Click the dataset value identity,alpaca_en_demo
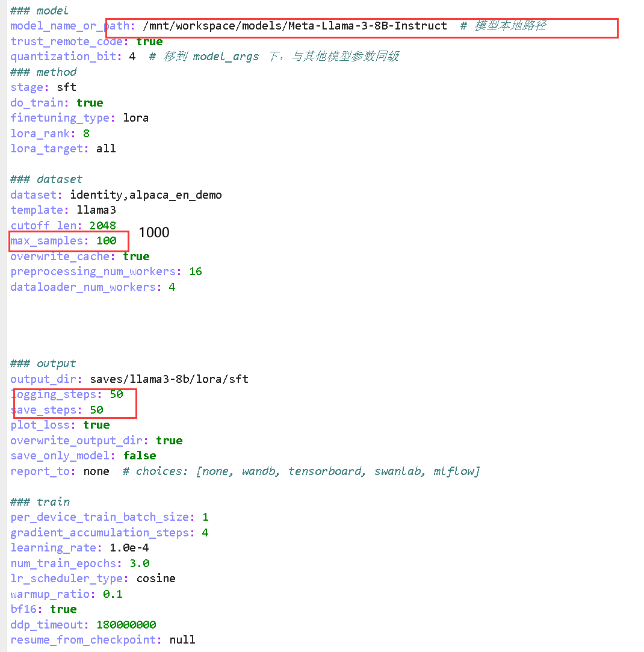This screenshot has height=652, width=644. pyautogui.click(x=146, y=195)
